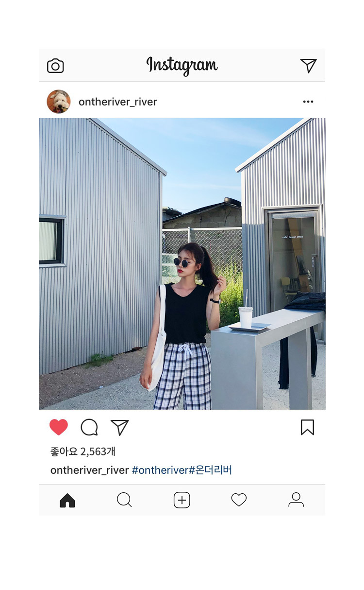Open the Search tab magnifier
The width and height of the screenshot is (364, 590).
(124, 500)
